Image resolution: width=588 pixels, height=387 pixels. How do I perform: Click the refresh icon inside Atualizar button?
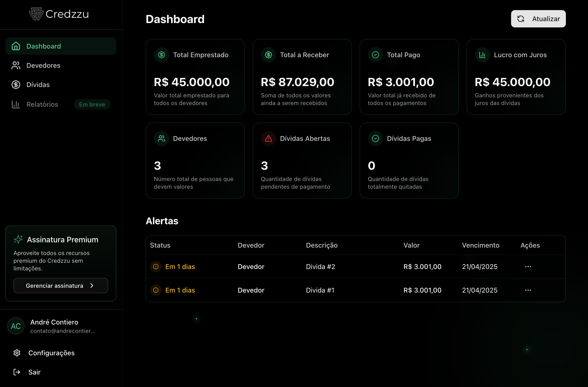[x=521, y=19]
